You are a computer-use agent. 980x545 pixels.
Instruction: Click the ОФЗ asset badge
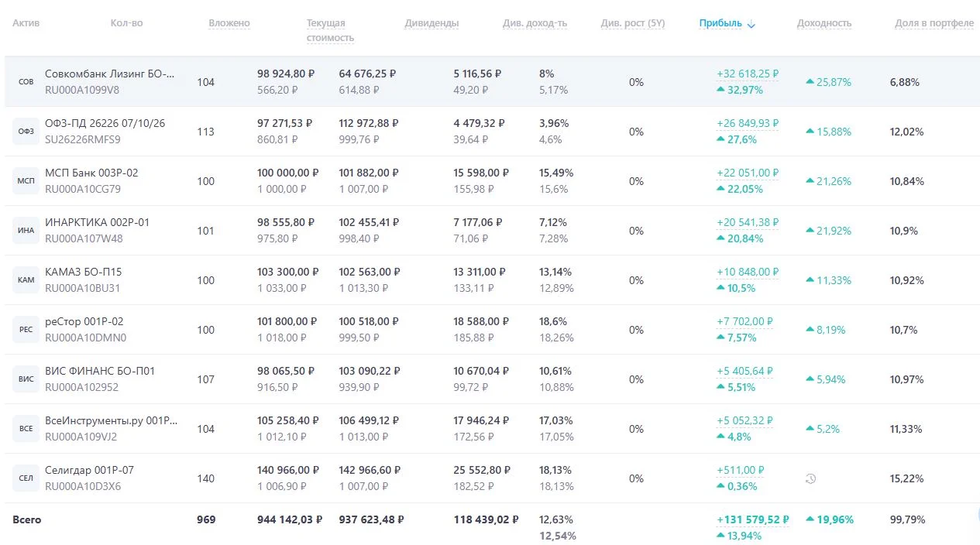pyautogui.click(x=26, y=132)
